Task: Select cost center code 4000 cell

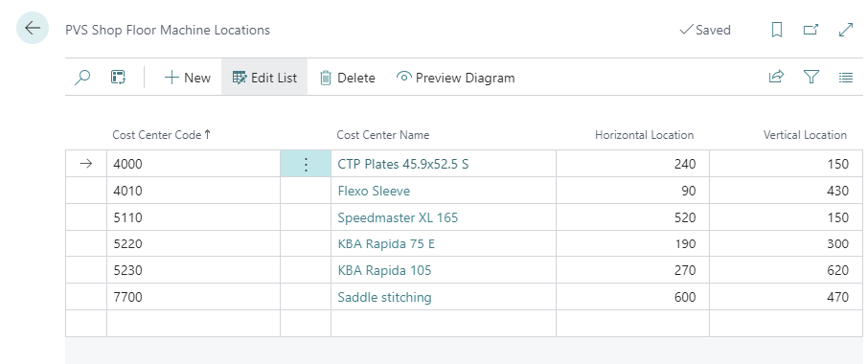Action: (194, 164)
